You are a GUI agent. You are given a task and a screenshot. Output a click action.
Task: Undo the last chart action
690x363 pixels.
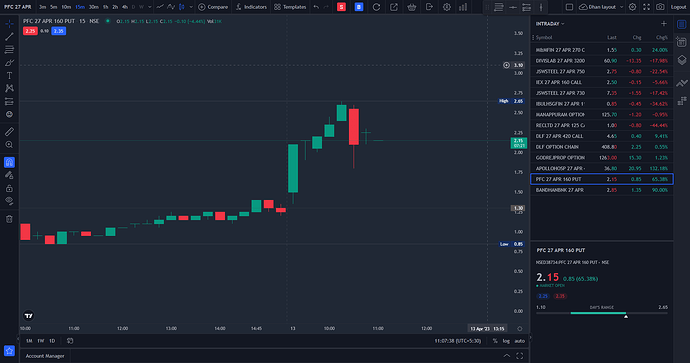[316, 7]
